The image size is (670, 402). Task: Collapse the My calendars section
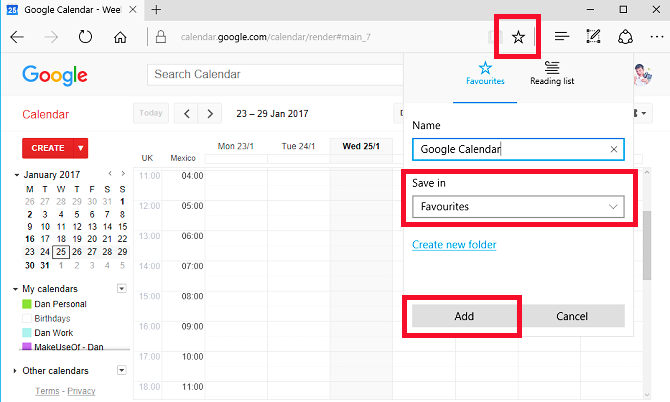15,289
